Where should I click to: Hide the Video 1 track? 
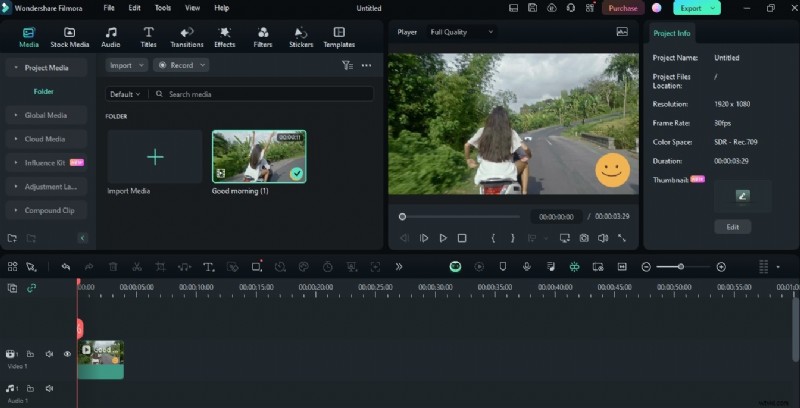pyautogui.click(x=68, y=354)
